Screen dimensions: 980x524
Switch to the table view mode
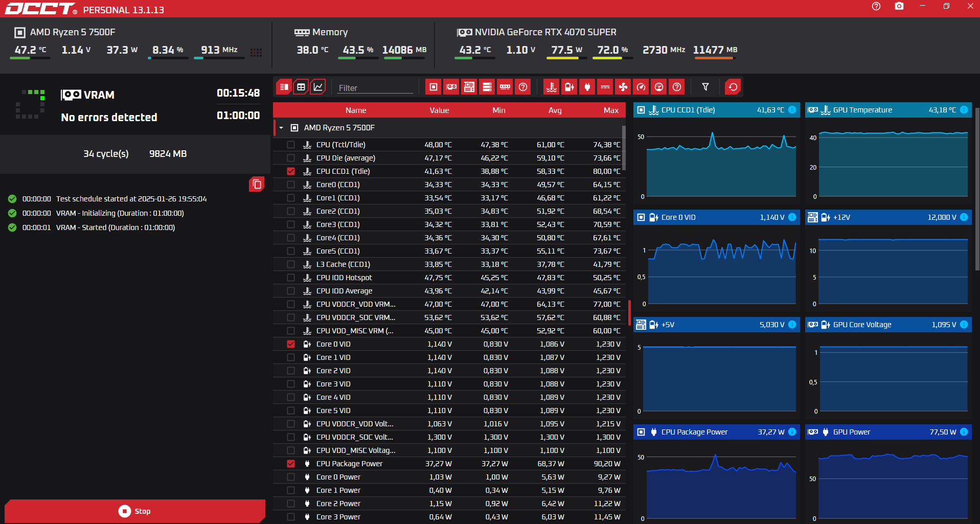[301, 87]
